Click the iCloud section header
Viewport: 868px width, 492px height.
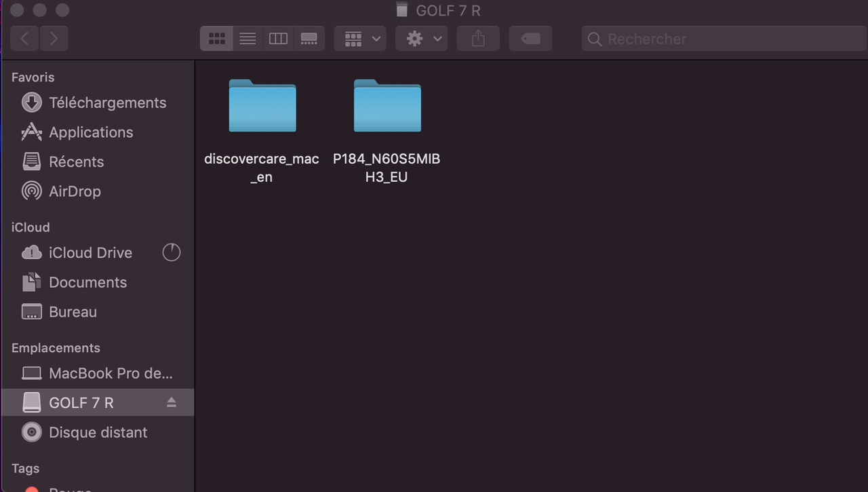pyautogui.click(x=31, y=227)
